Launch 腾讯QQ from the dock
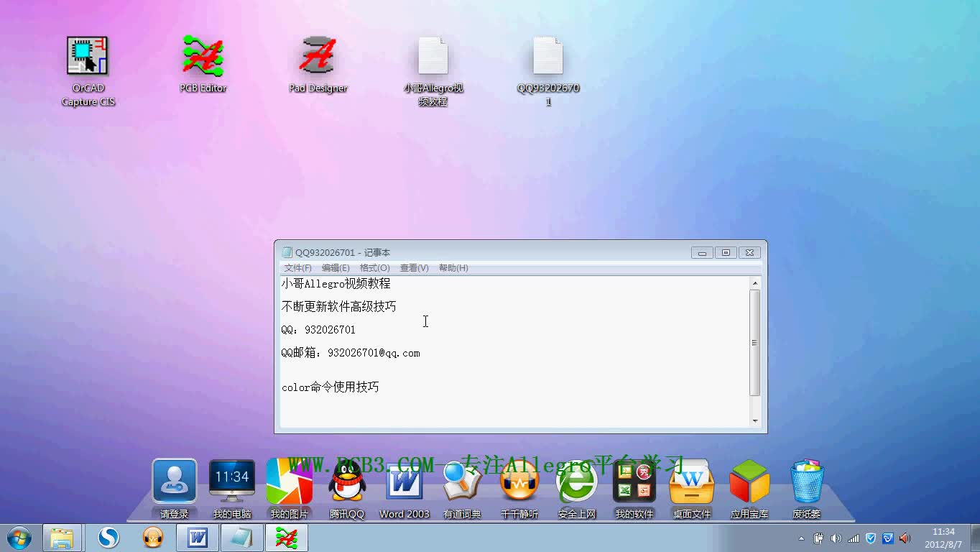980x552 pixels. [x=347, y=489]
